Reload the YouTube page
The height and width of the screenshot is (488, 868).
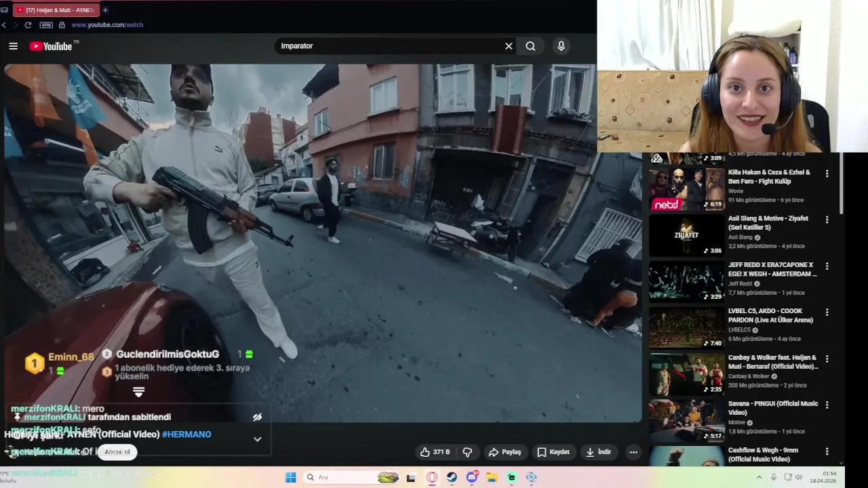point(28,25)
